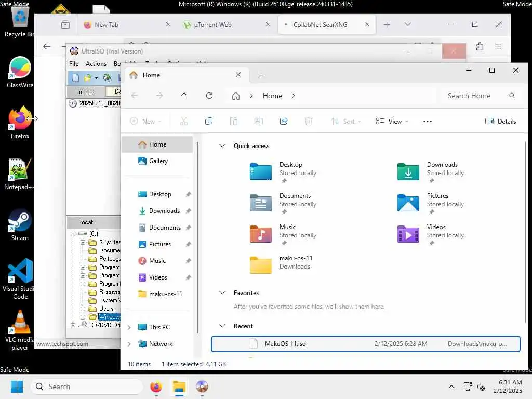Screen dimensions: 532x399
Task: Click File Explorer icon on the taskbar
Action: point(179,387)
